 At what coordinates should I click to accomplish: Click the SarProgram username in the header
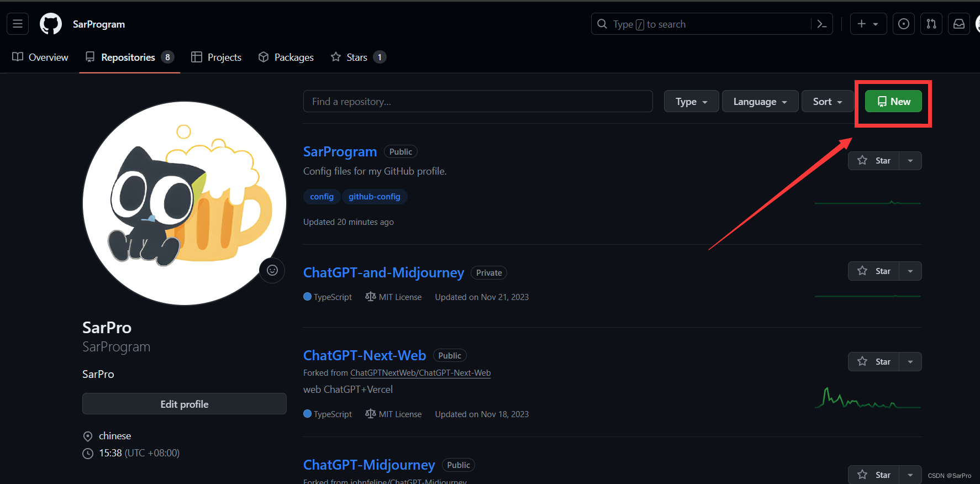[x=99, y=24]
